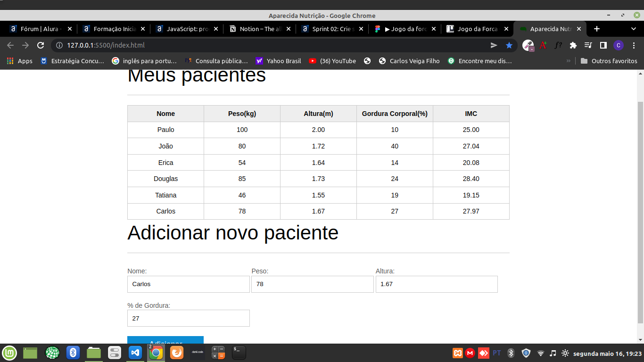Open Linux Mint start menu
The height and width of the screenshot is (362, 644).
pyautogui.click(x=9, y=353)
